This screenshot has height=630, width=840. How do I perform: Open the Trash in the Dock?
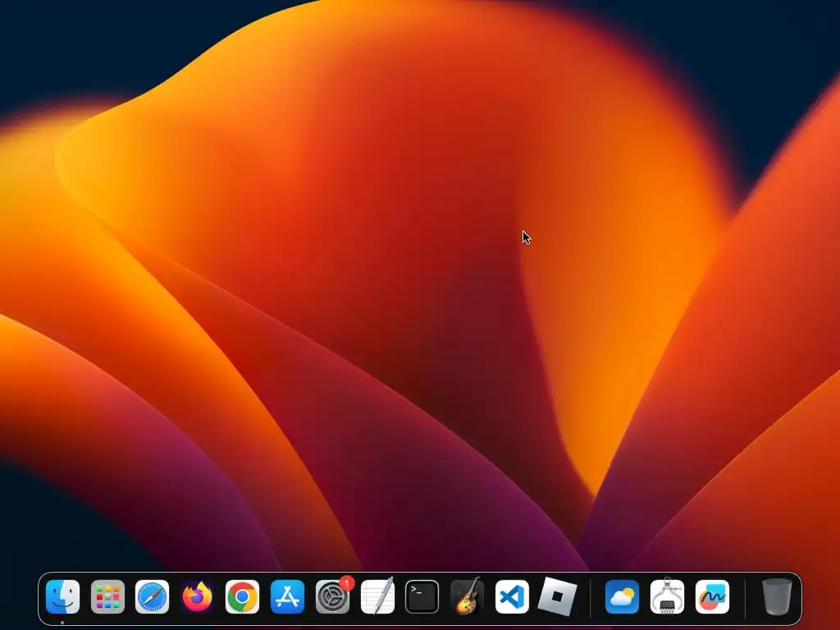(x=777, y=596)
